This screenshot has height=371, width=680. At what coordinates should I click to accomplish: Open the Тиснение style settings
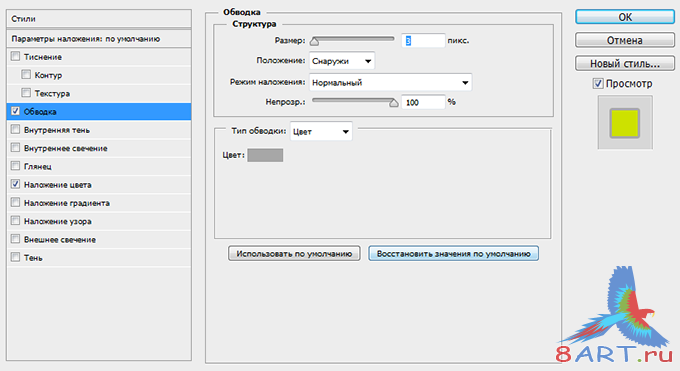[x=43, y=57]
